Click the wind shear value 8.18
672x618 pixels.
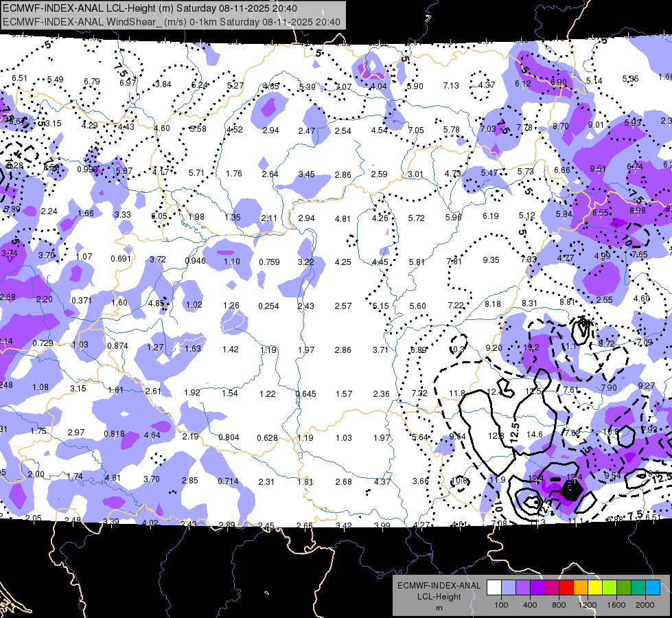click(493, 304)
